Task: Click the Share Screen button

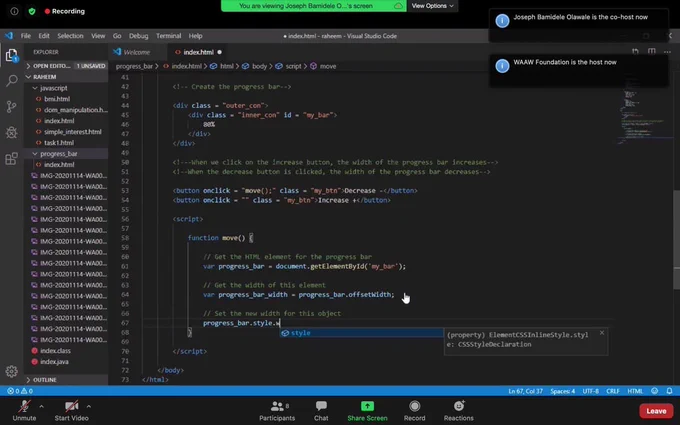Action: [367, 411]
